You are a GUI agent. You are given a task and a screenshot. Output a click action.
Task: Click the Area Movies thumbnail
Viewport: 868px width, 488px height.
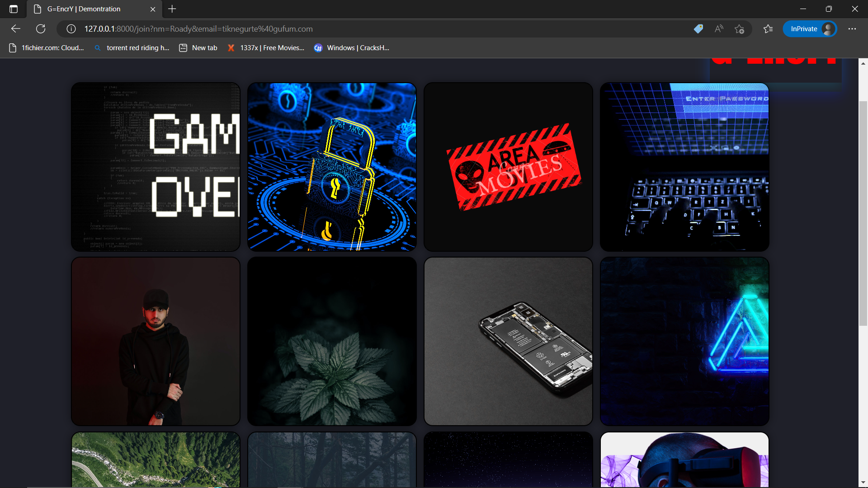click(508, 167)
